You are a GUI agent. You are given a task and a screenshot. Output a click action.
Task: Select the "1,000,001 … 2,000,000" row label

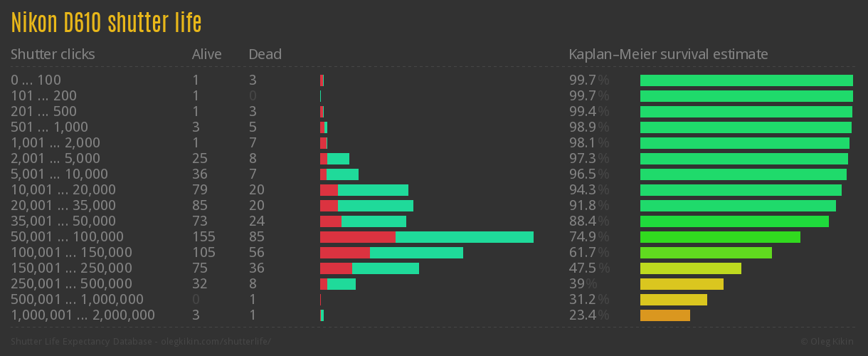coord(83,315)
